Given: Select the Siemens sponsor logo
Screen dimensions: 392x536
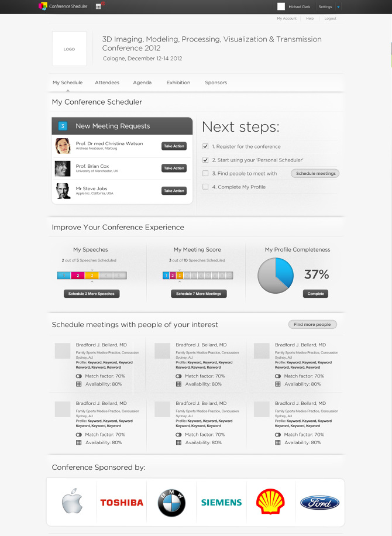Looking at the screenshot, I should click(x=221, y=501).
